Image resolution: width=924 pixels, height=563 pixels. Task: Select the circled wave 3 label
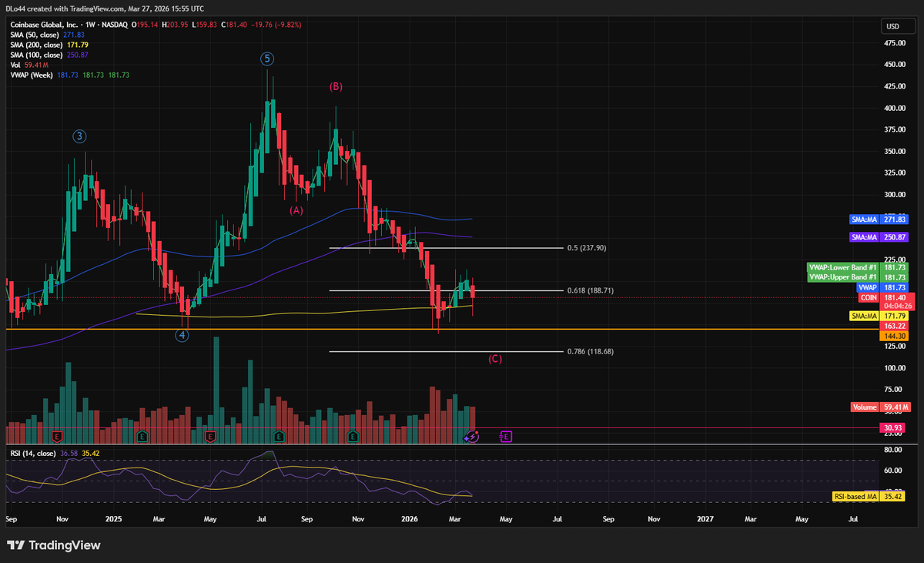click(79, 136)
